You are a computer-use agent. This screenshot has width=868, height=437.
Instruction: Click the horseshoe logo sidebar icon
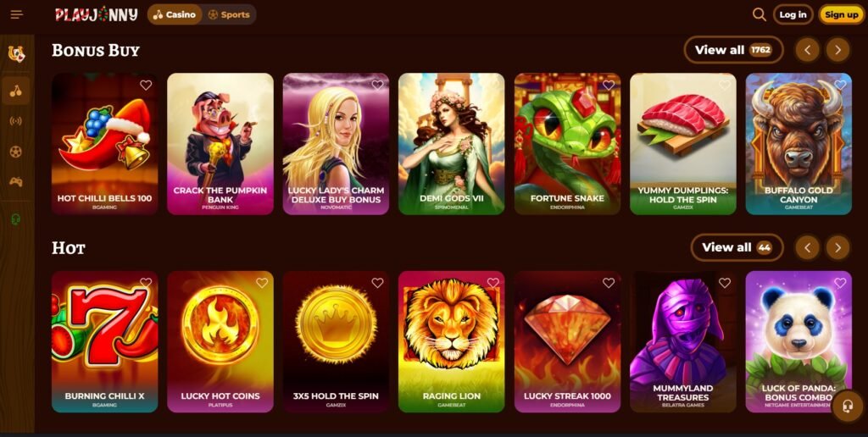(16, 53)
